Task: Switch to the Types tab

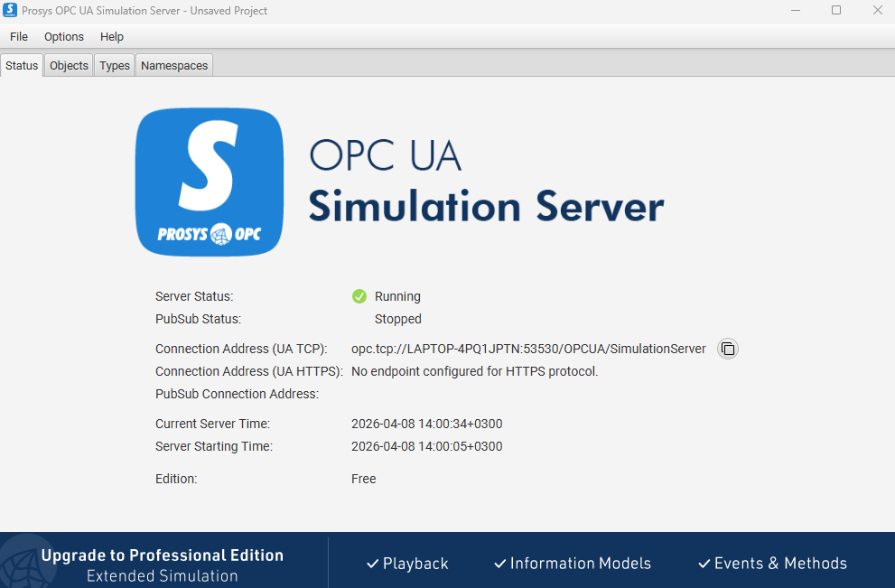Action: click(x=115, y=66)
